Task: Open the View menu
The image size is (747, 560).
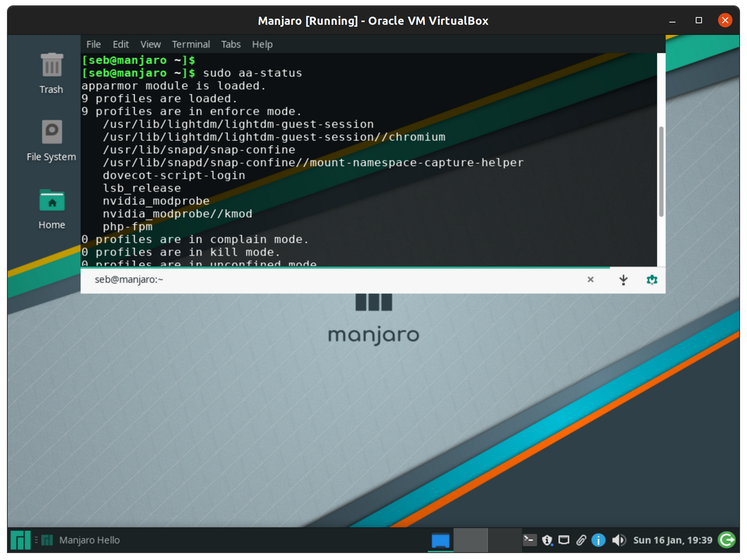Action: [x=151, y=44]
